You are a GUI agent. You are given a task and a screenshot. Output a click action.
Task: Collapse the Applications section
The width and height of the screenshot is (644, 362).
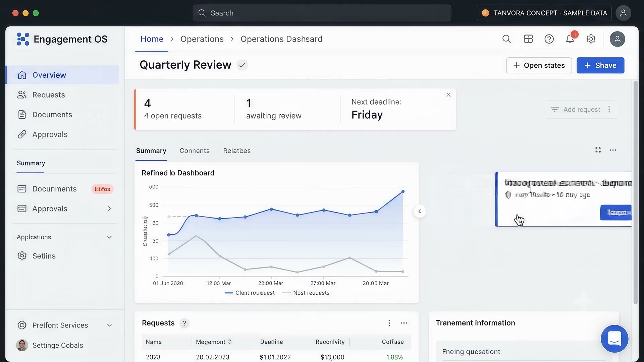[109, 237]
